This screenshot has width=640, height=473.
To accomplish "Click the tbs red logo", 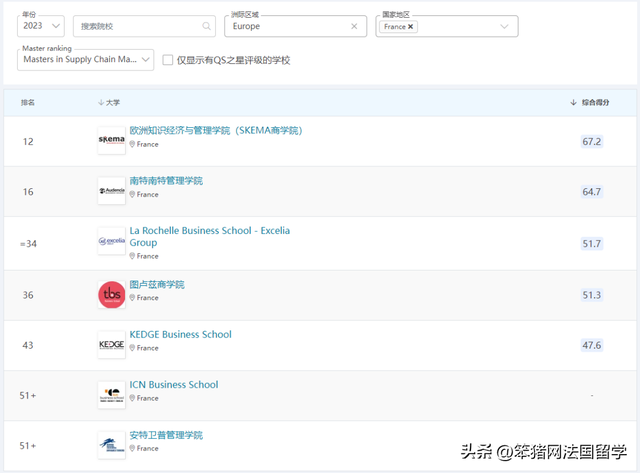I will pyautogui.click(x=111, y=294).
